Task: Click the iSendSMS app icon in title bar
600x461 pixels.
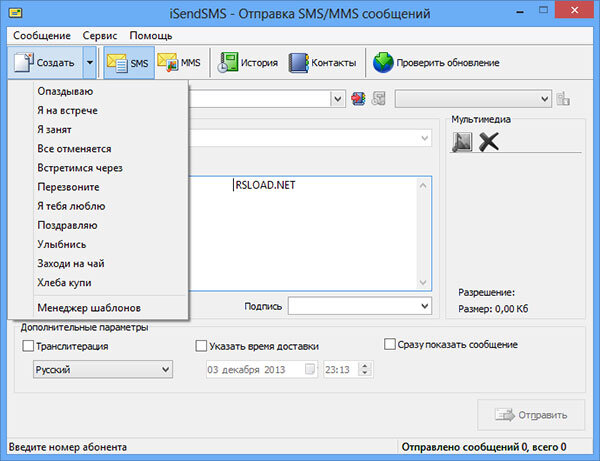Action: pos(15,13)
